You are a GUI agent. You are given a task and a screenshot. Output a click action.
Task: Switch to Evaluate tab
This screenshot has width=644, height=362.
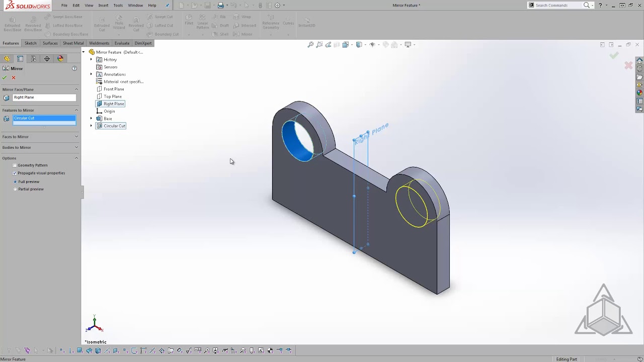[x=122, y=43]
